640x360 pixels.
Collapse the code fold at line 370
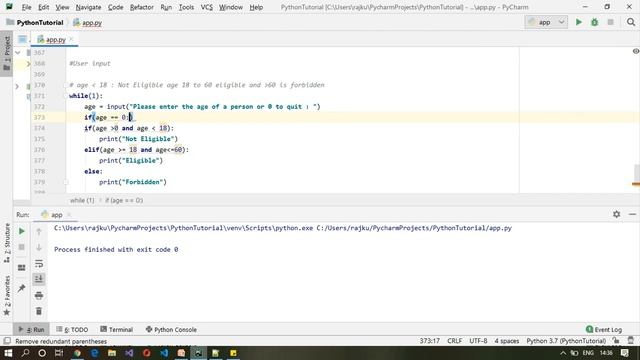[x=66, y=85]
